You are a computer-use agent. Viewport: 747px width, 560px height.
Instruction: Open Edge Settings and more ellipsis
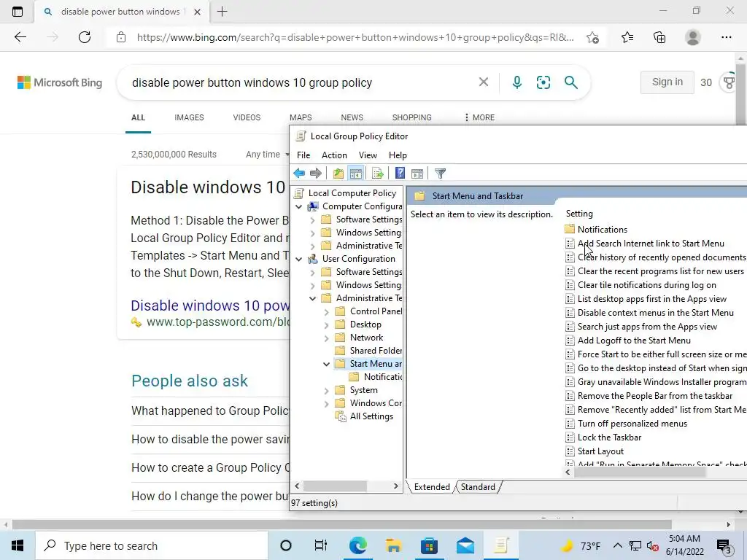pos(726,37)
